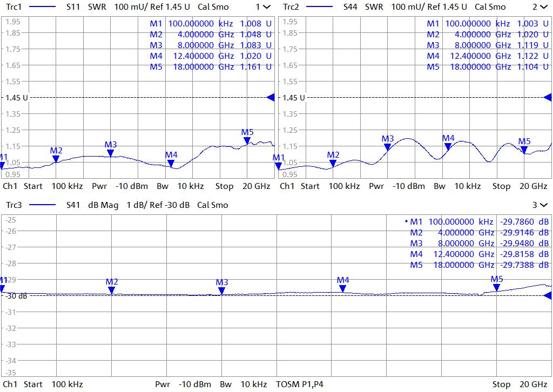Click the S11 reference level triangle at 1.45 U
Viewport: 553px width, 392px height.
point(271,97)
